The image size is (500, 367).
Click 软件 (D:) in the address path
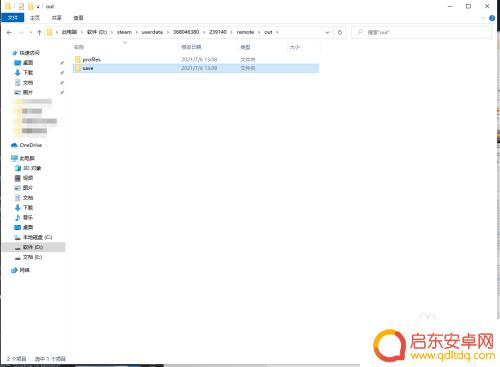pyautogui.click(x=97, y=32)
